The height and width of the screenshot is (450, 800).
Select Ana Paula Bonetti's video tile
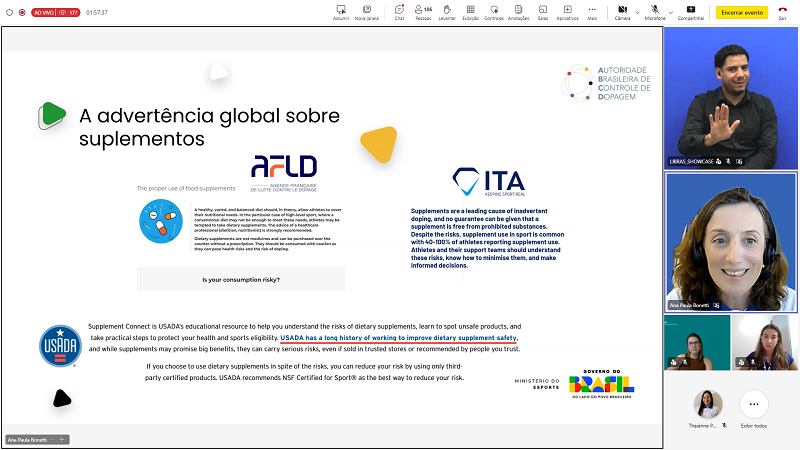click(x=731, y=242)
